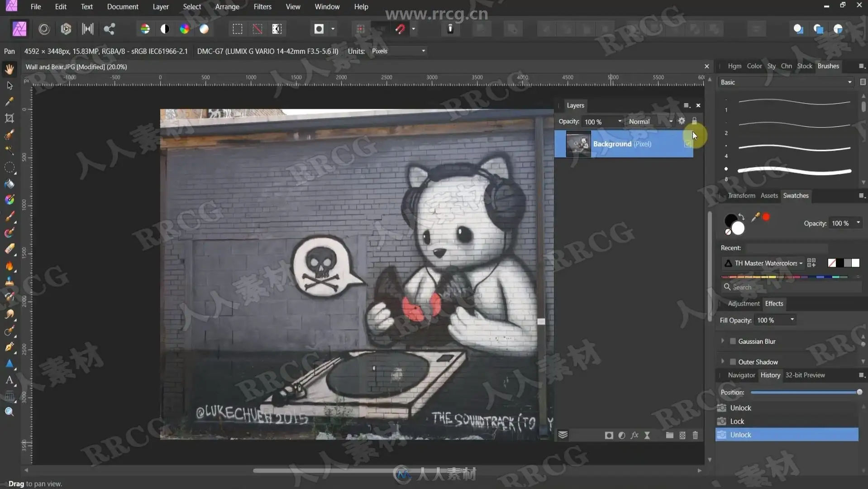Viewport: 868px width, 489px height.
Task: Select the size 8 basic brush
Action: [789, 171]
